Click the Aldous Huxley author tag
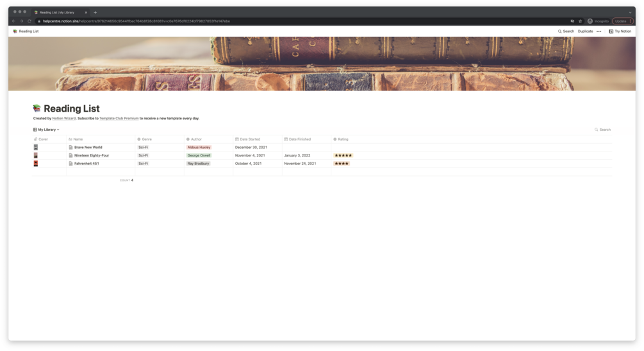 click(x=199, y=148)
